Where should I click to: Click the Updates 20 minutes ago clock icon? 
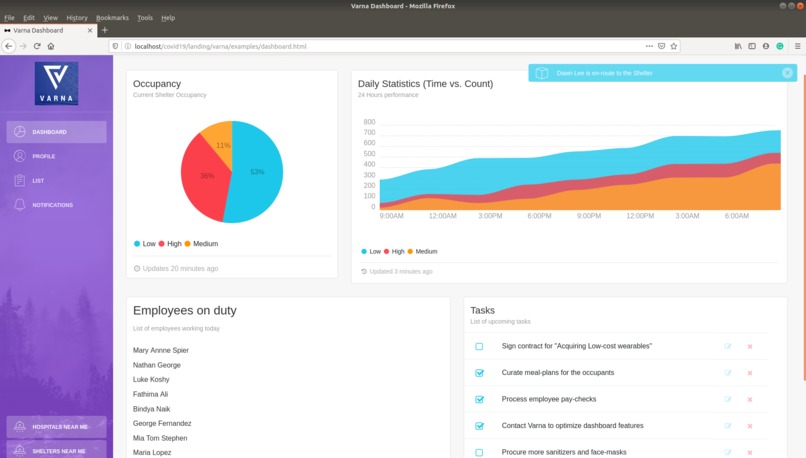(137, 268)
